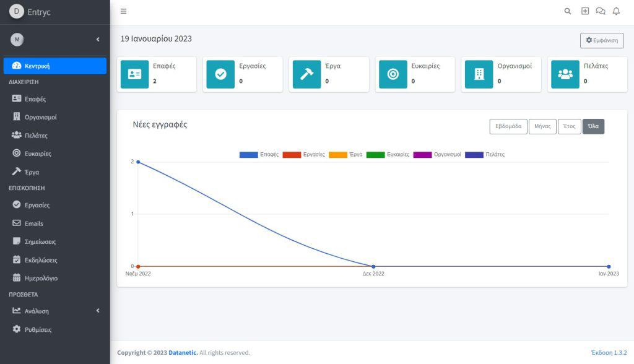Select the Εβδομάδα chart filter
Screen dimensions: 634x364
(509, 126)
